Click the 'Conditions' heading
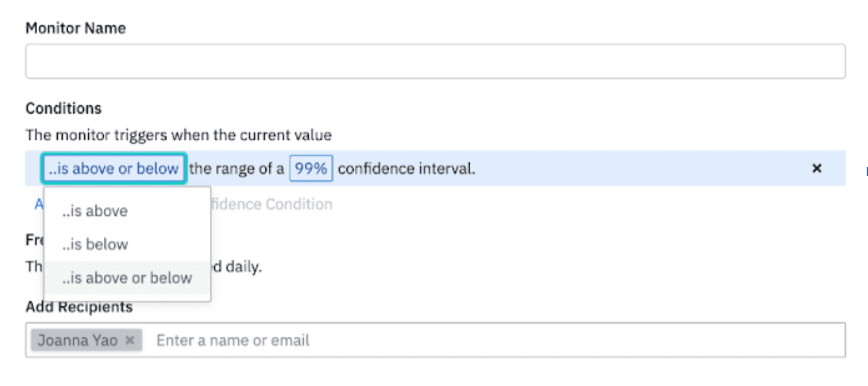This screenshot has height=386, width=868. 64,108
